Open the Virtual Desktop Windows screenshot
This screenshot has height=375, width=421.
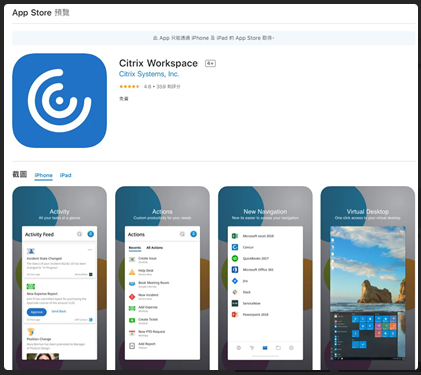[x=368, y=293]
